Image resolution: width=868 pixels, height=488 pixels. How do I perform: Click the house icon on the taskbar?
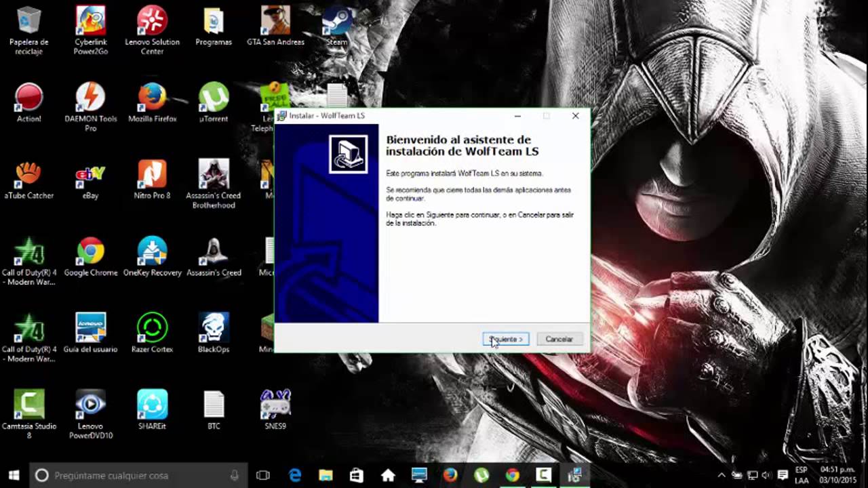pos(388,475)
